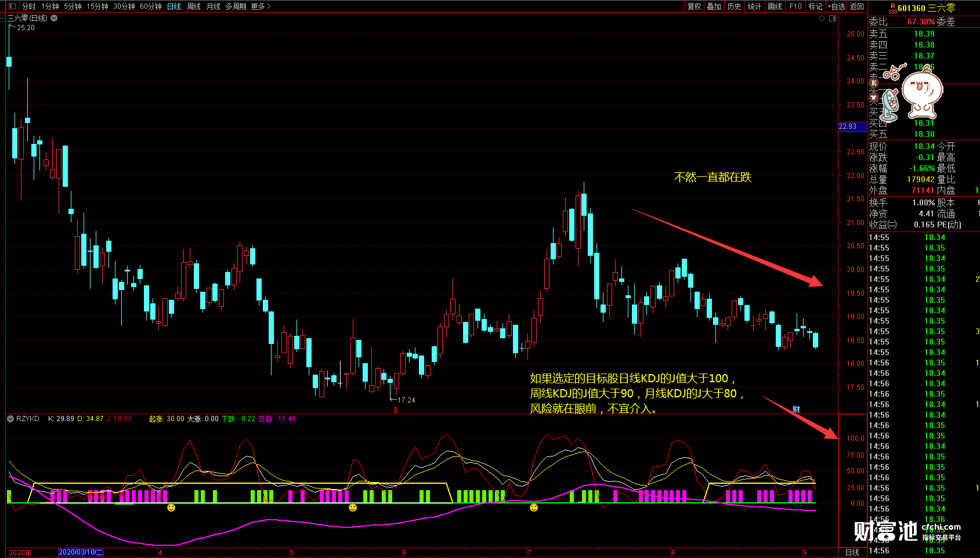Click the 换手 1.00% value

[x=924, y=202]
